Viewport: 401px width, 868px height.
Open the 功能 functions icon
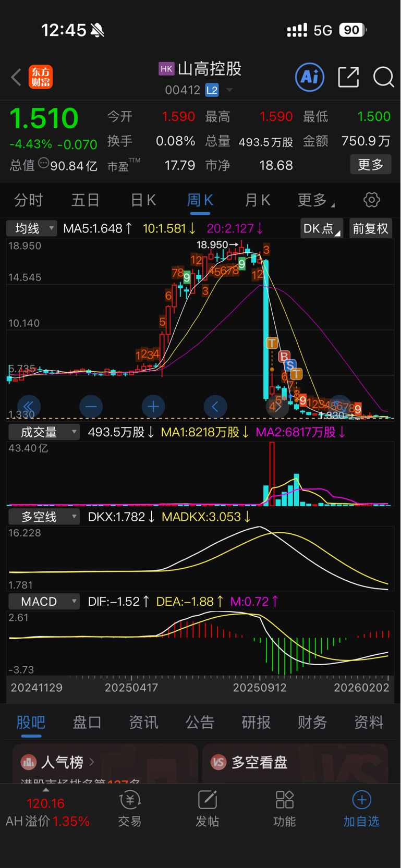tap(285, 800)
